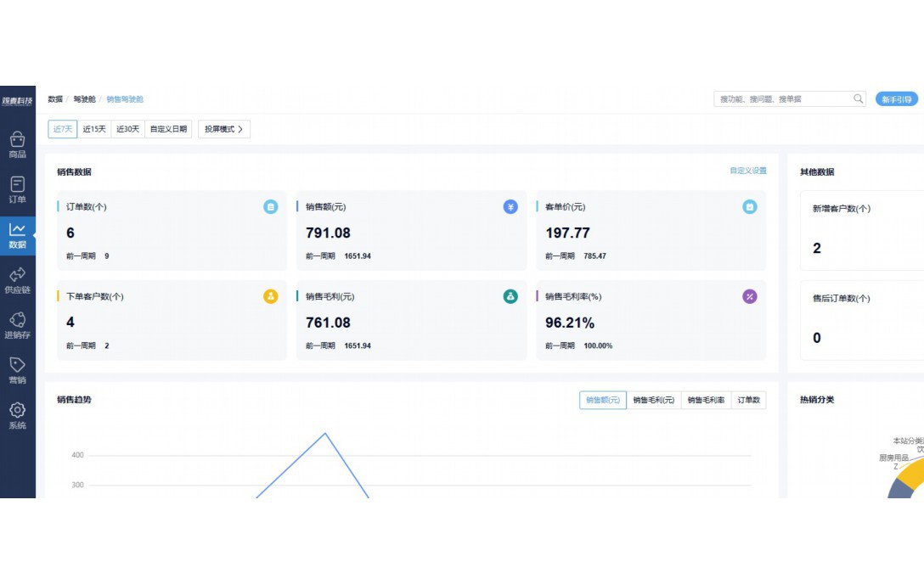
Task: Click the percent icon on 销售毛利率 card
Action: click(x=749, y=296)
